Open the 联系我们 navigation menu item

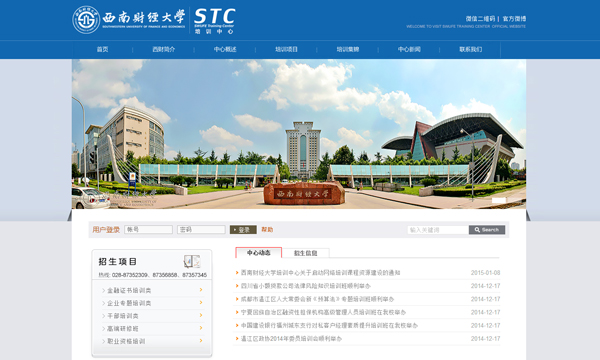click(470, 49)
